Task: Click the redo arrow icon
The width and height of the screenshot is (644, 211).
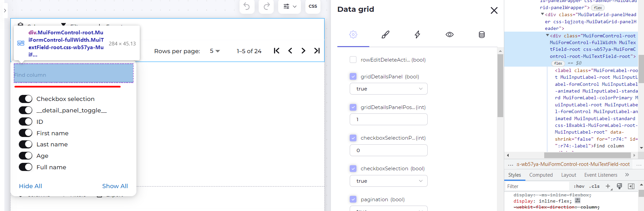Action: [266, 6]
